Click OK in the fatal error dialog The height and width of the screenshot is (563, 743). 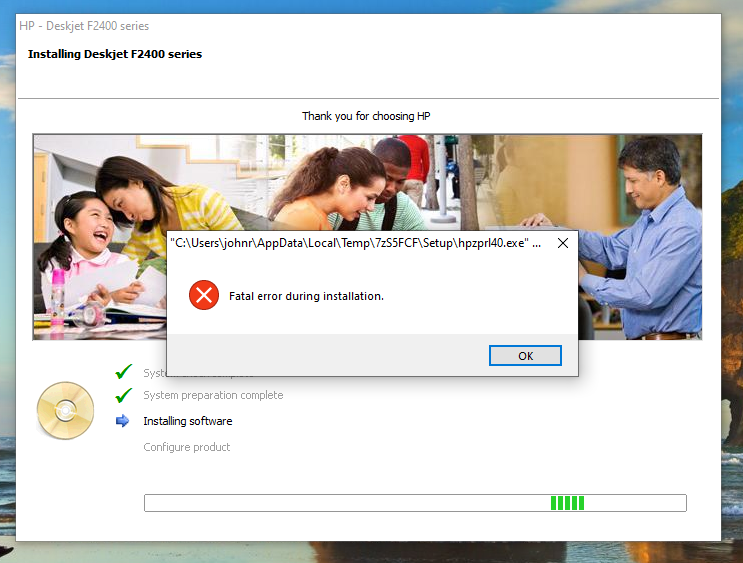coord(525,355)
